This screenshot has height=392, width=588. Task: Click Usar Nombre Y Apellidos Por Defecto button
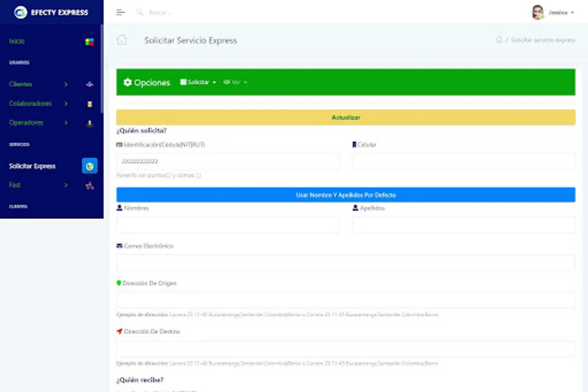click(x=346, y=195)
